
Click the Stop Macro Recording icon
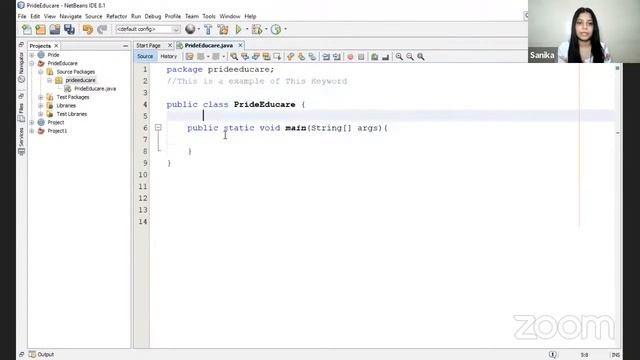point(361,57)
